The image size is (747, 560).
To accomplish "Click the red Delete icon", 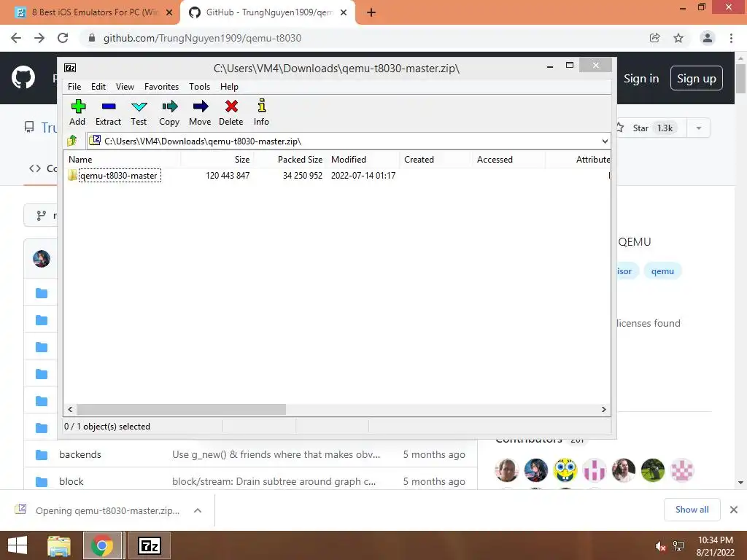I will [231, 112].
